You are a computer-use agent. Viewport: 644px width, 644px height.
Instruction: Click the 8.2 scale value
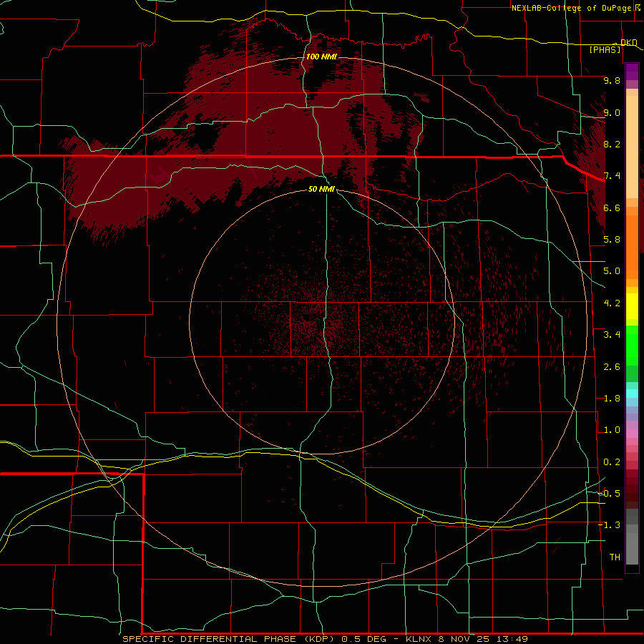point(612,144)
